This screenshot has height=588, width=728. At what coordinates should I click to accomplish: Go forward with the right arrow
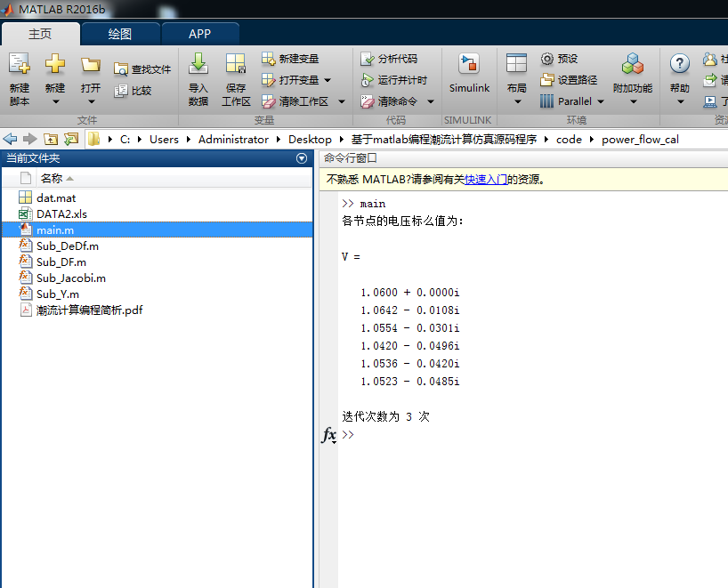(x=29, y=139)
